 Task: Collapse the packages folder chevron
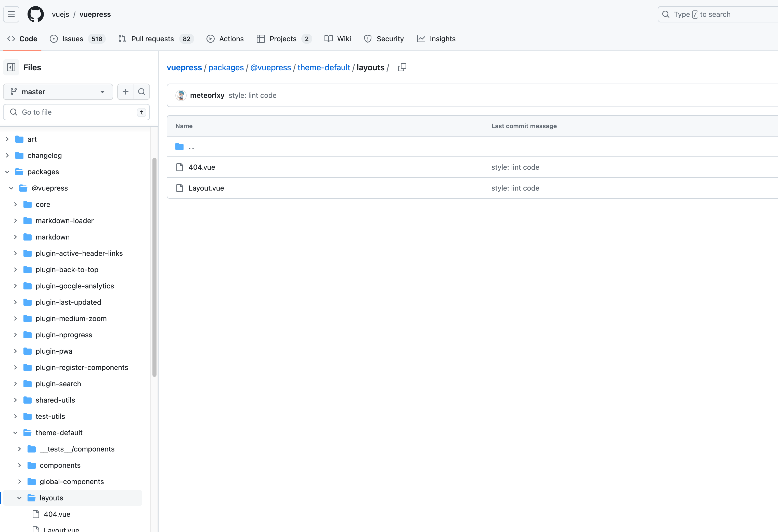7,172
